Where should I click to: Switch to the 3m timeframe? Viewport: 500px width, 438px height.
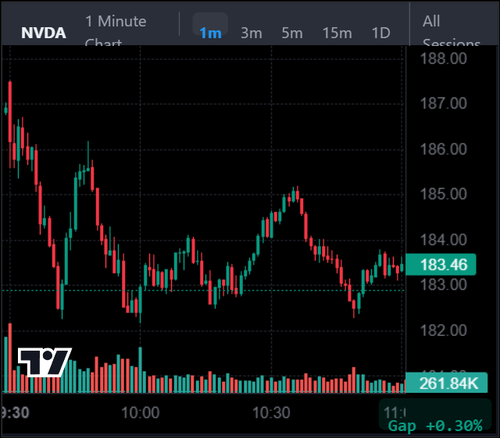point(251,33)
